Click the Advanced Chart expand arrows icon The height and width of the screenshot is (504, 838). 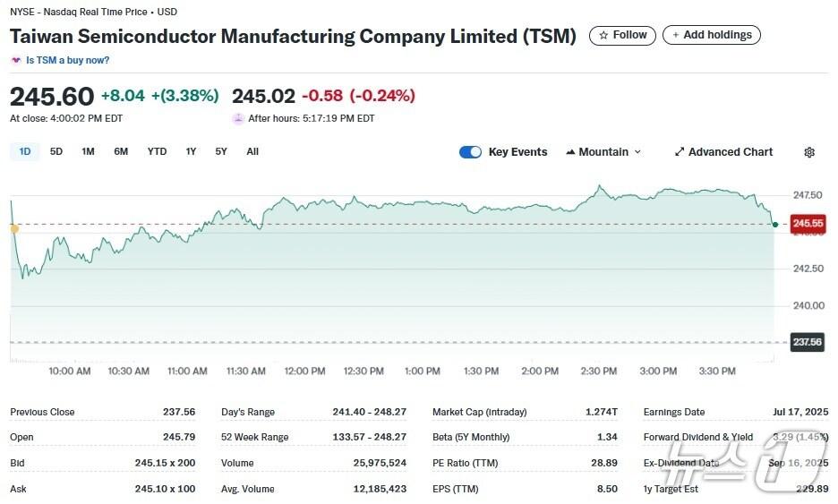tap(680, 152)
